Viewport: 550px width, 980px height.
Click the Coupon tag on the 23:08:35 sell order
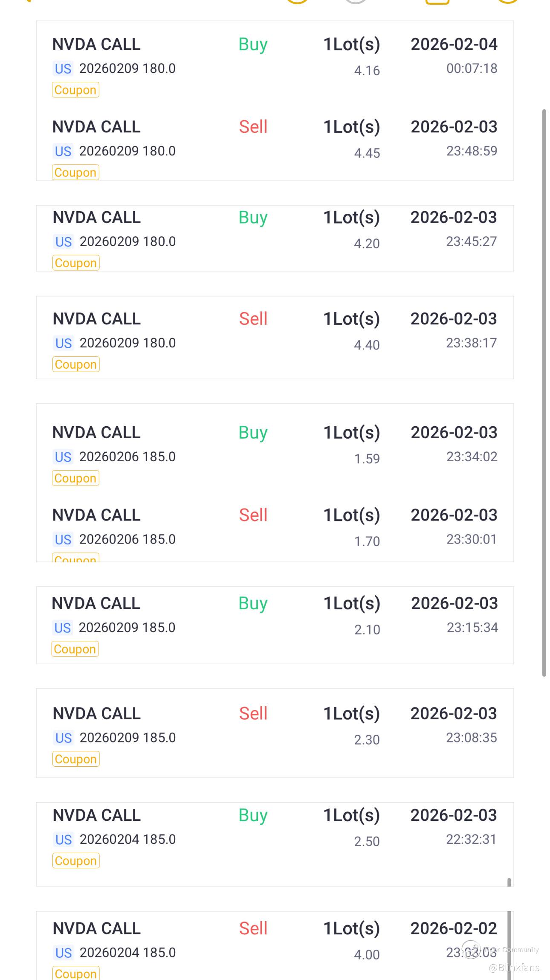(76, 759)
